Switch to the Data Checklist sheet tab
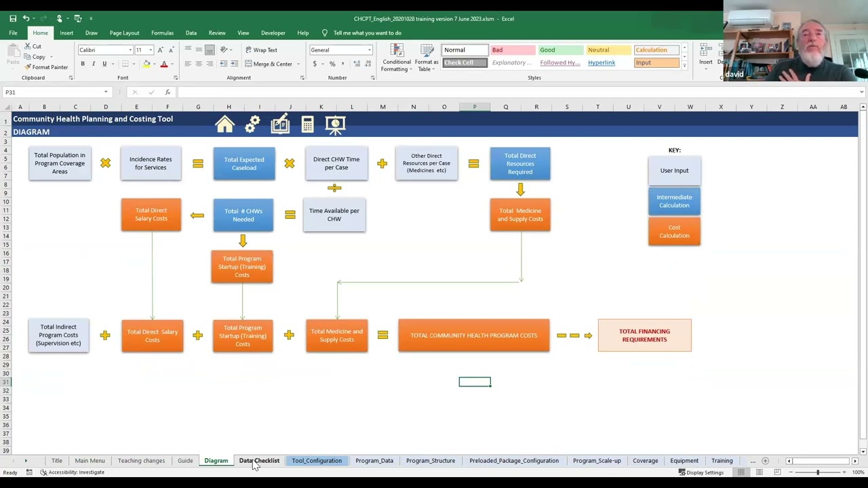 pos(259,461)
